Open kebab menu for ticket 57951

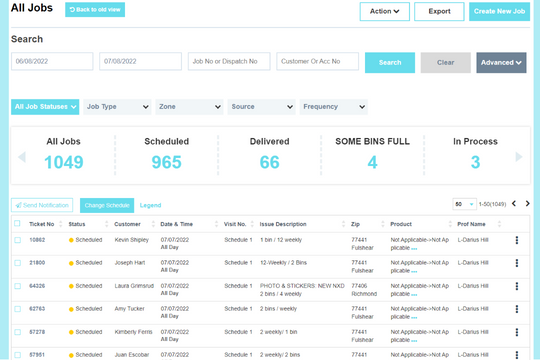(x=517, y=355)
